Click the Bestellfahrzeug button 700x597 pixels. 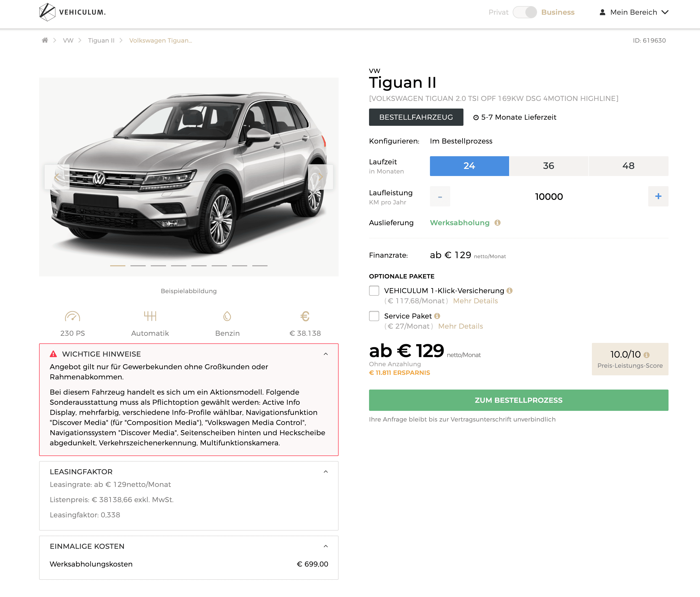[416, 117]
